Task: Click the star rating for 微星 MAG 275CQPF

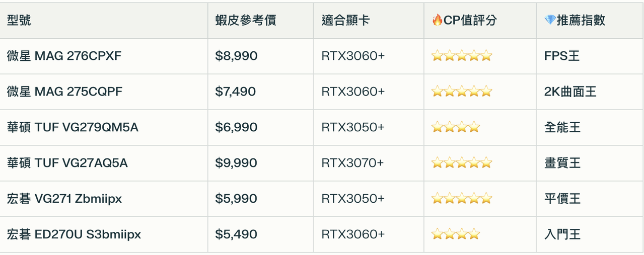Action: (x=462, y=92)
